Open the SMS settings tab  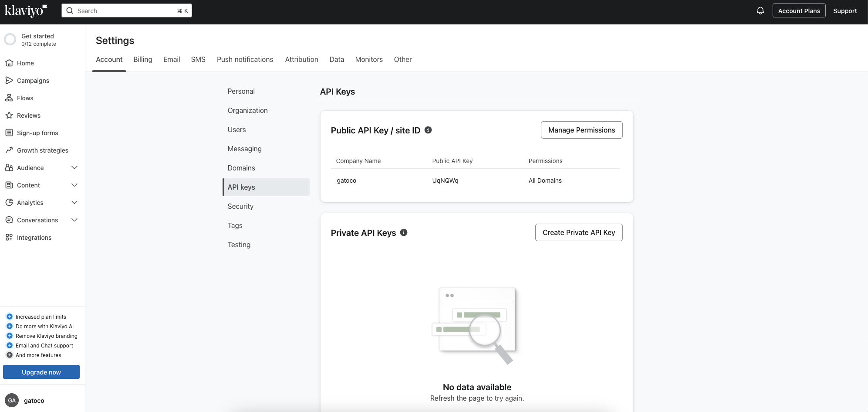coord(198,59)
